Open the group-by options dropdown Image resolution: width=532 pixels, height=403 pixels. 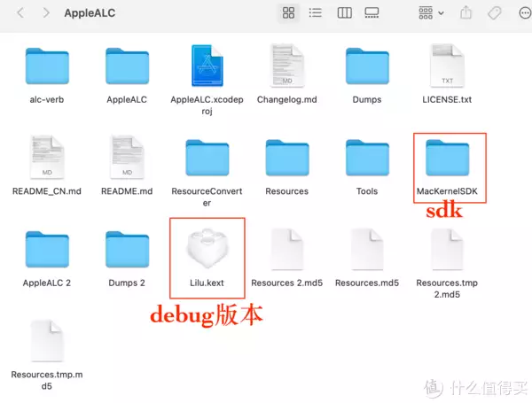[x=431, y=13]
